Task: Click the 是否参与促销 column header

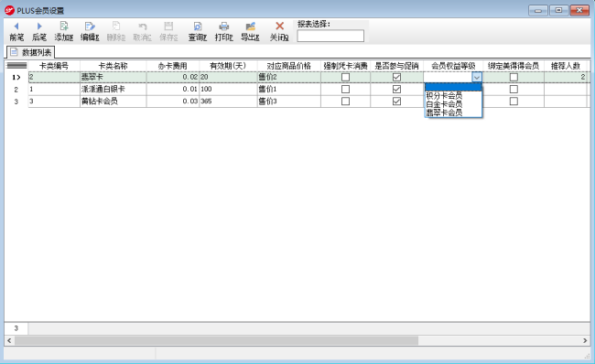Action: pos(396,66)
